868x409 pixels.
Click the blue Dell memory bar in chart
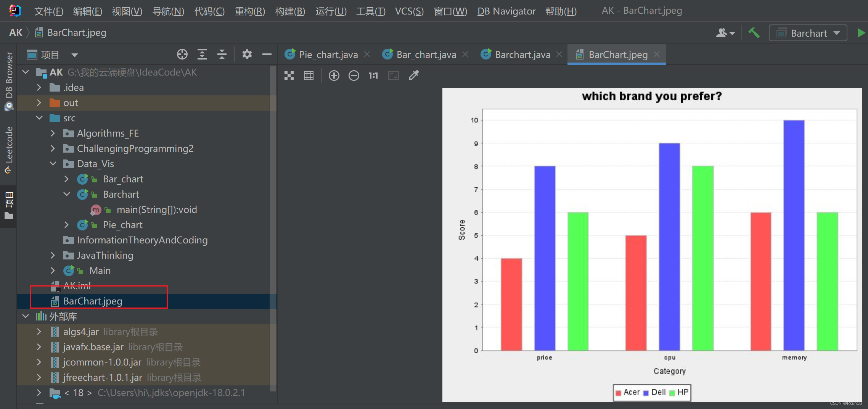pos(794,235)
